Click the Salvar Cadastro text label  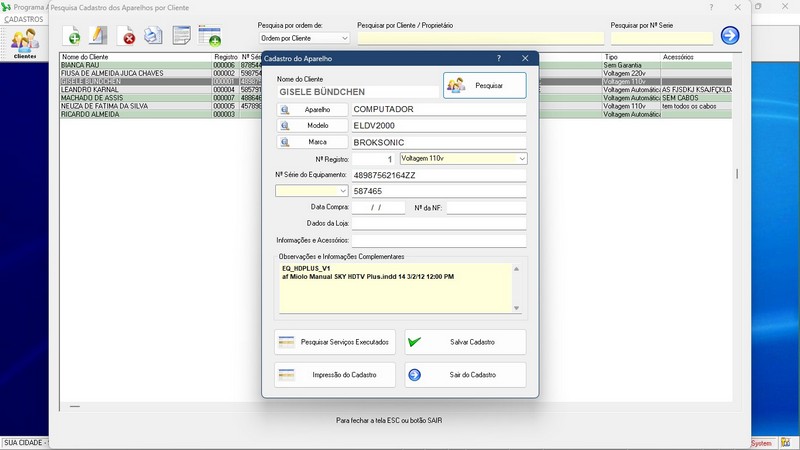coord(472,342)
